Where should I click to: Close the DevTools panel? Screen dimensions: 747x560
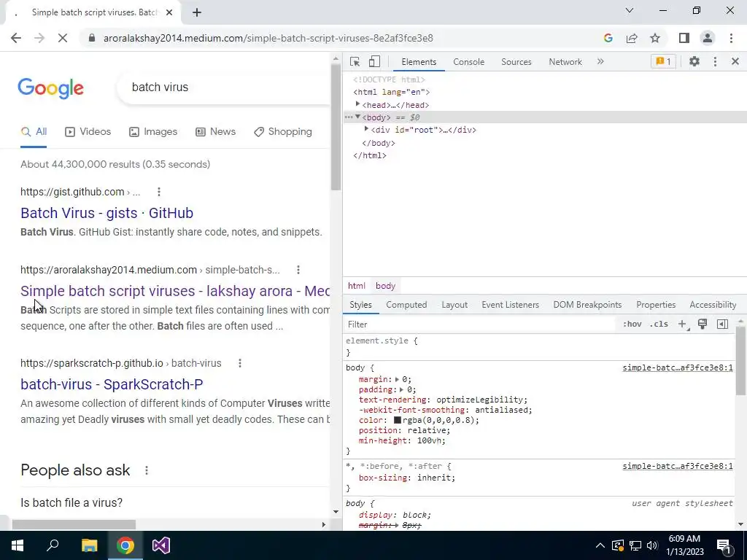point(735,61)
